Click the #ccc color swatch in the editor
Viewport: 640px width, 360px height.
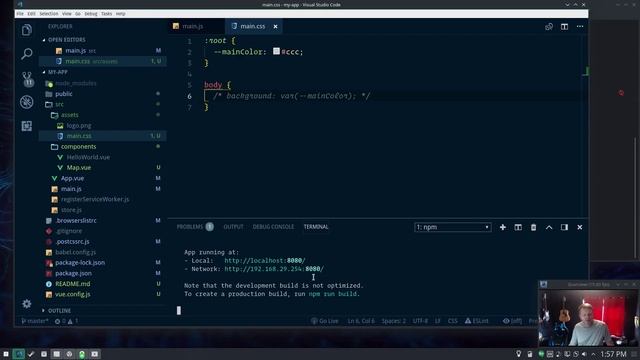276,51
